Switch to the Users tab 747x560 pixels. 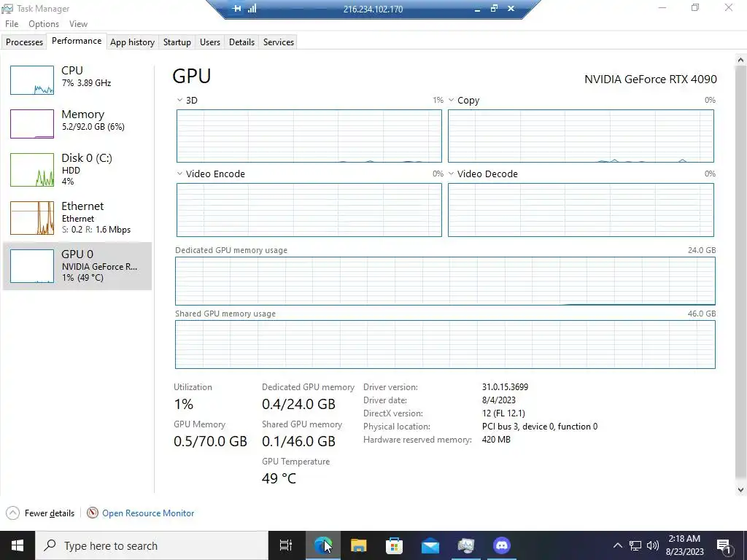pos(209,42)
